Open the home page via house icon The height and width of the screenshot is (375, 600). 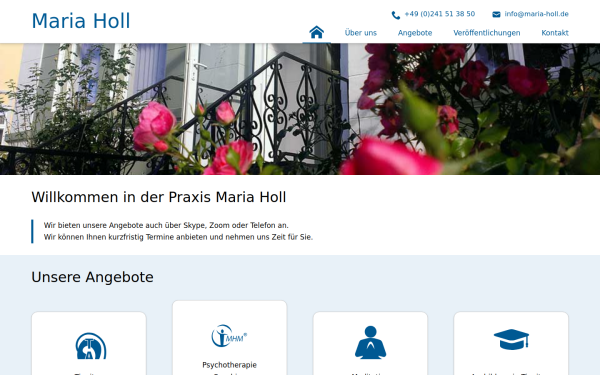316,33
